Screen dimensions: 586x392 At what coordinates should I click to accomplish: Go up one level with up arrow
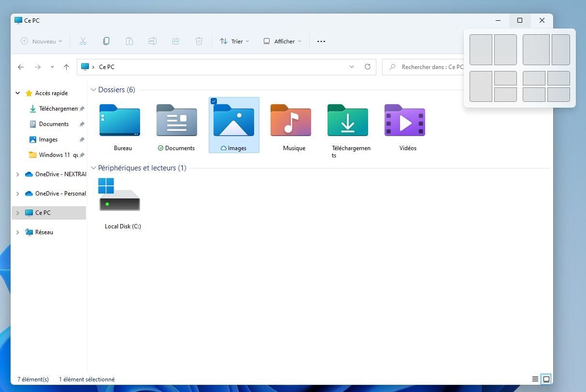coord(66,67)
